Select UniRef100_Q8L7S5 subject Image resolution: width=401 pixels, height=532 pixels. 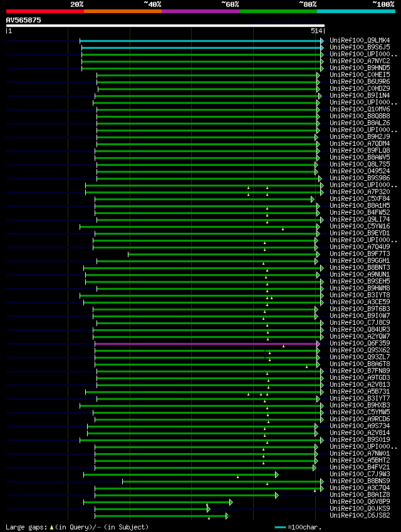tap(360, 164)
